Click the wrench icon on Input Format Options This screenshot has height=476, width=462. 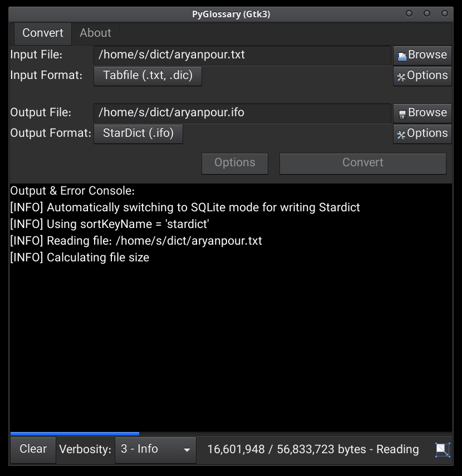pyautogui.click(x=401, y=77)
